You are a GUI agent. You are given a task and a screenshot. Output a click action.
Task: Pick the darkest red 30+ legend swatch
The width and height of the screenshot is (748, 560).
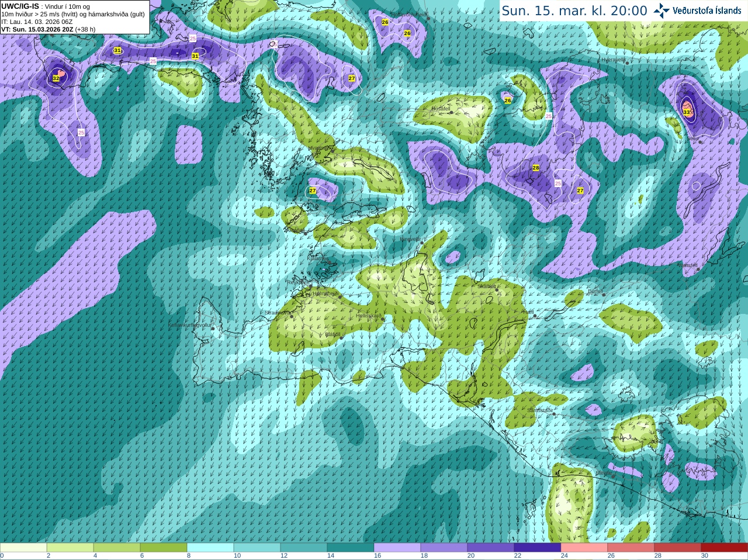(725, 548)
